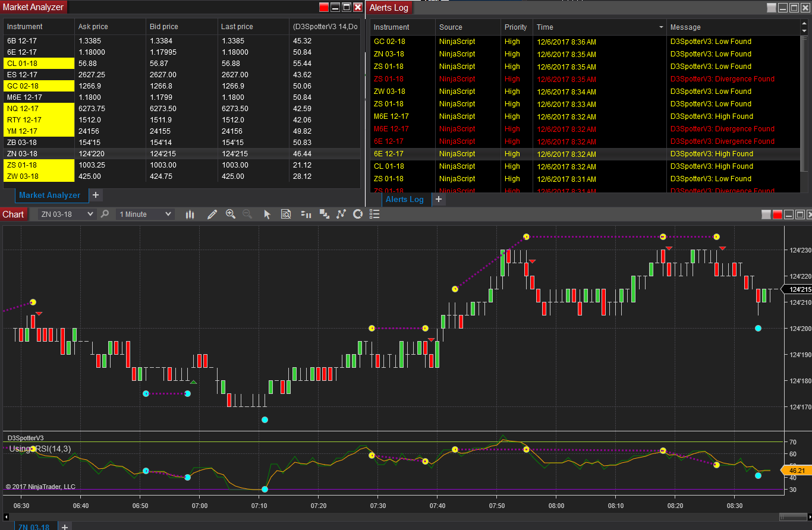Click the D3SpotterV3 column header
This screenshot has width=812, height=530.
[x=325, y=27]
